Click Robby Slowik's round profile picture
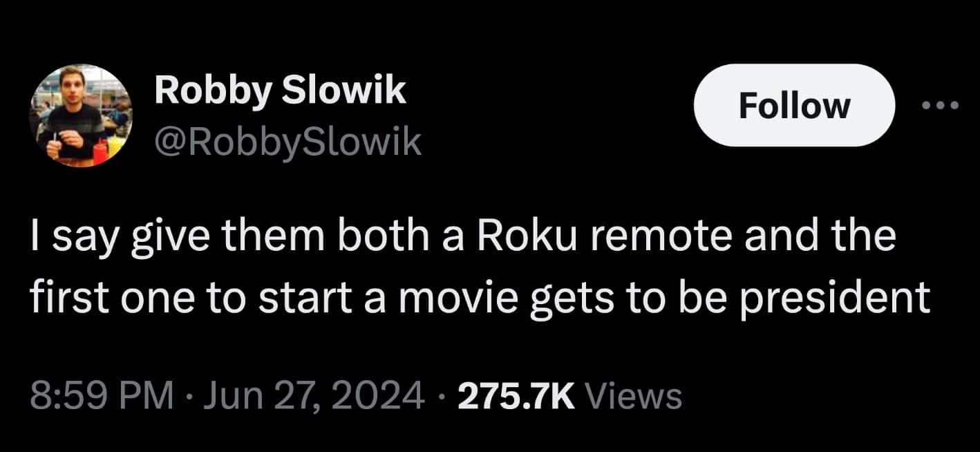980x452 pixels. point(81,116)
